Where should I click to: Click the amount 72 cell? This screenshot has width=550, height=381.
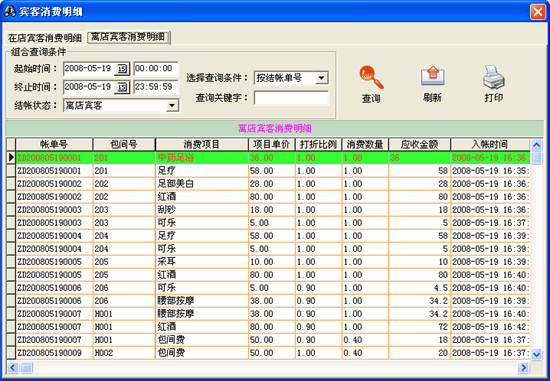[x=420, y=326]
